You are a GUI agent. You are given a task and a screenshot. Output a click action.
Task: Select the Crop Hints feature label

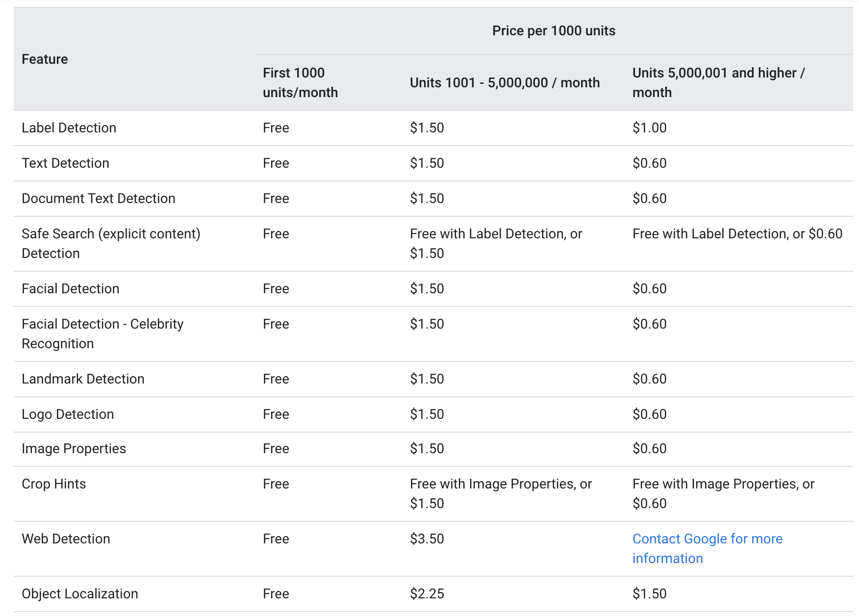[53, 484]
